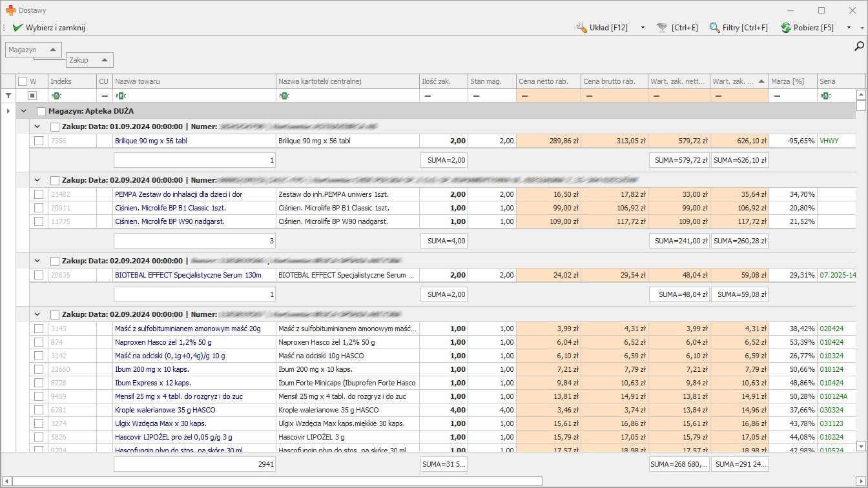This screenshot has height=488, width=868.
Task: Open Filtry magnifier icon
Action: tap(714, 28)
